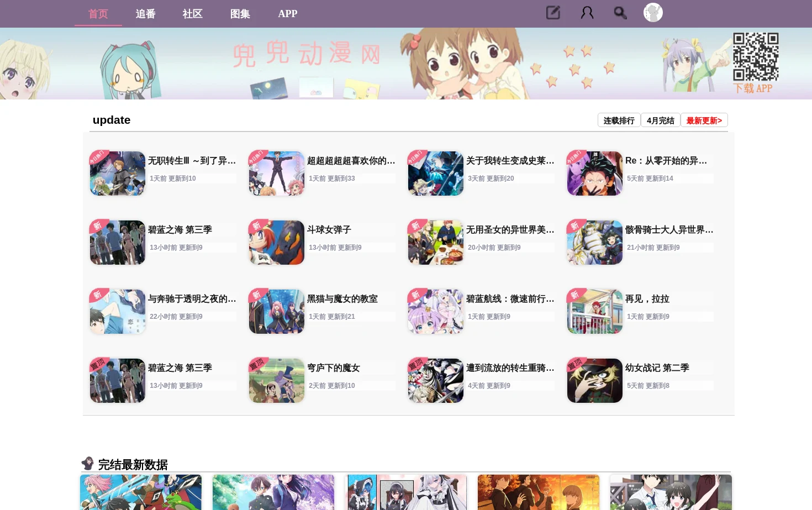Viewport: 812px width, 510px height.
Task: Open the 追番 tab
Action: tap(146, 14)
